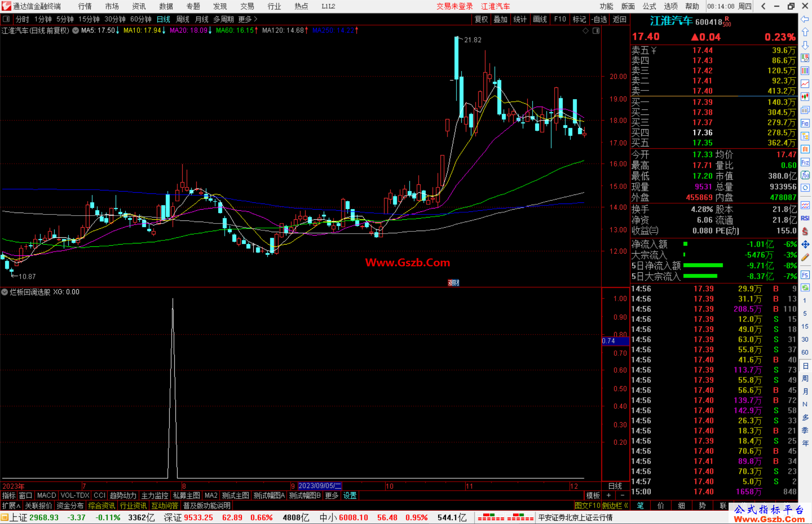Screen dimensions: 812x524
Task: Open the 烂板回调选股 indicator dropdown arrow
Action: pyautogui.click(x=5, y=292)
